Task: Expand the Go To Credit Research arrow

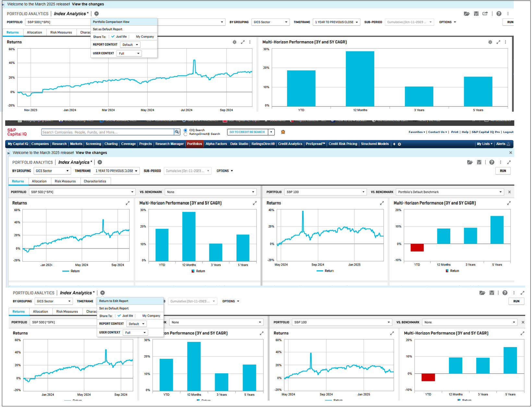Action: [x=271, y=132]
